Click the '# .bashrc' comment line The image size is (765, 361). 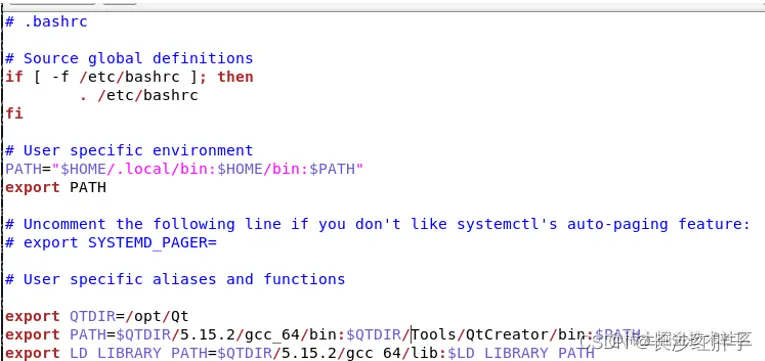pos(46,22)
